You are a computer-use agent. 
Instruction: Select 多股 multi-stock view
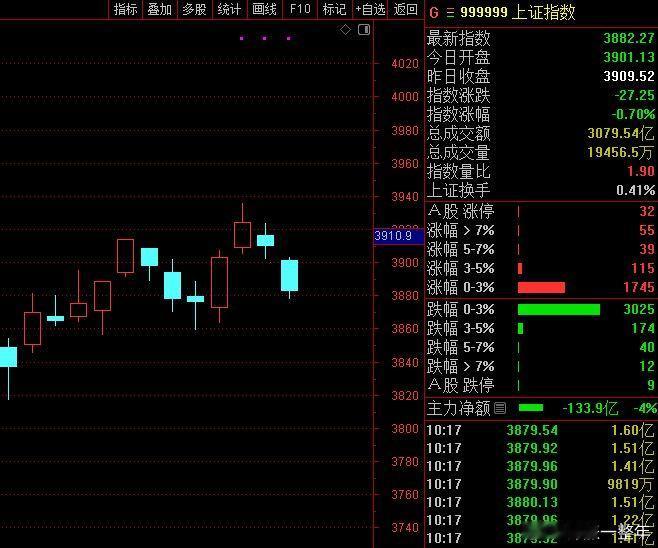click(x=194, y=9)
